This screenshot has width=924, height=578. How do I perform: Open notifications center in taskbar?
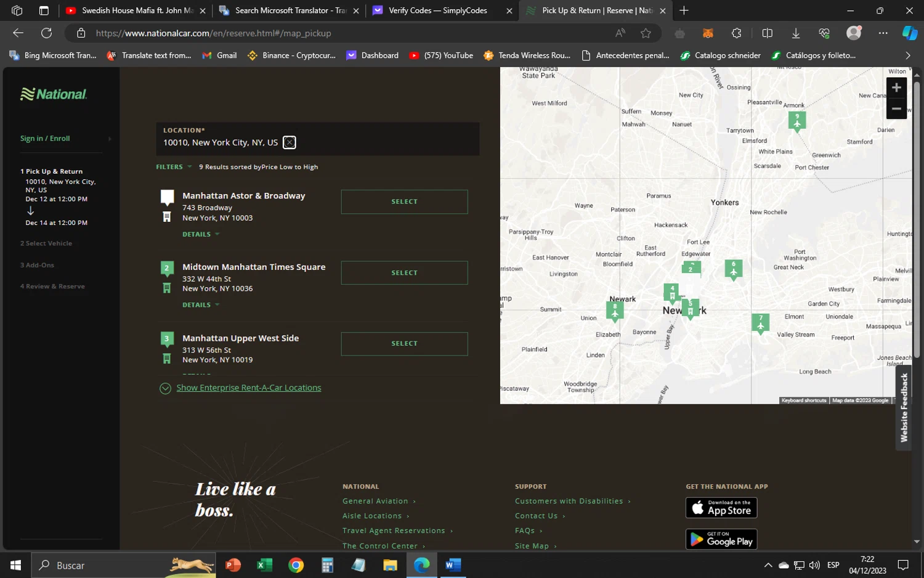pyautogui.click(x=903, y=565)
